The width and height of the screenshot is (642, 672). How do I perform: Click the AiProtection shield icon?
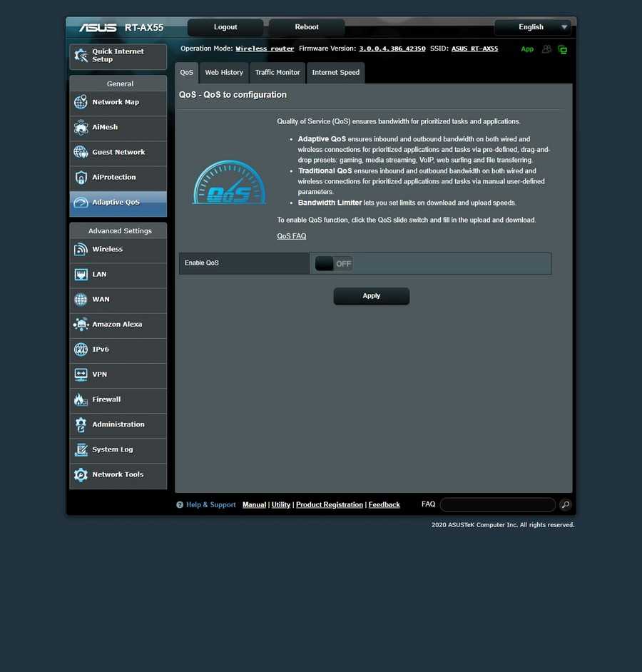point(81,178)
